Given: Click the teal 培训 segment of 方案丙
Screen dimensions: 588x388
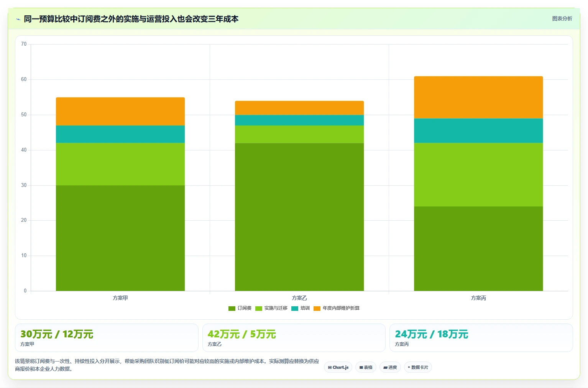Looking at the screenshot, I should click(478, 131).
